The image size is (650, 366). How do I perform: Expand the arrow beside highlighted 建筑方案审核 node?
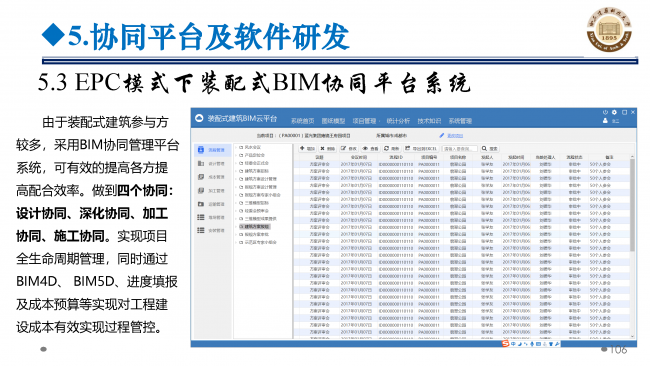(236, 227)
